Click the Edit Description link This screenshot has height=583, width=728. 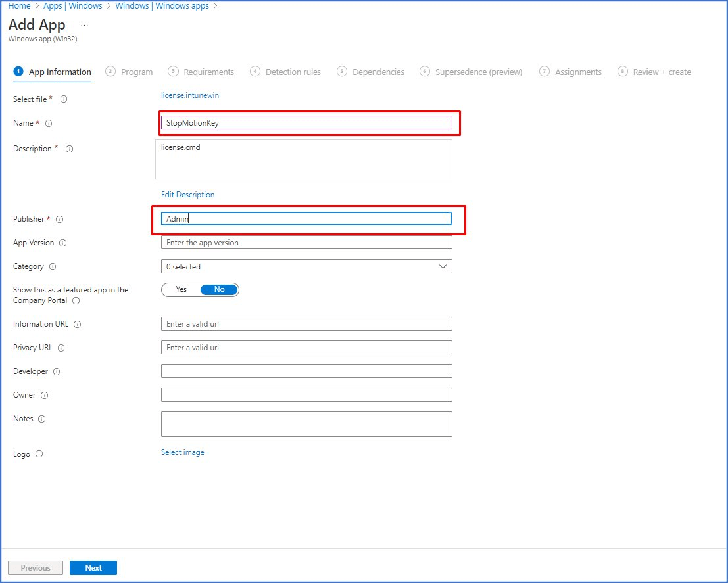pyautogui.click(x=187, y=195)
